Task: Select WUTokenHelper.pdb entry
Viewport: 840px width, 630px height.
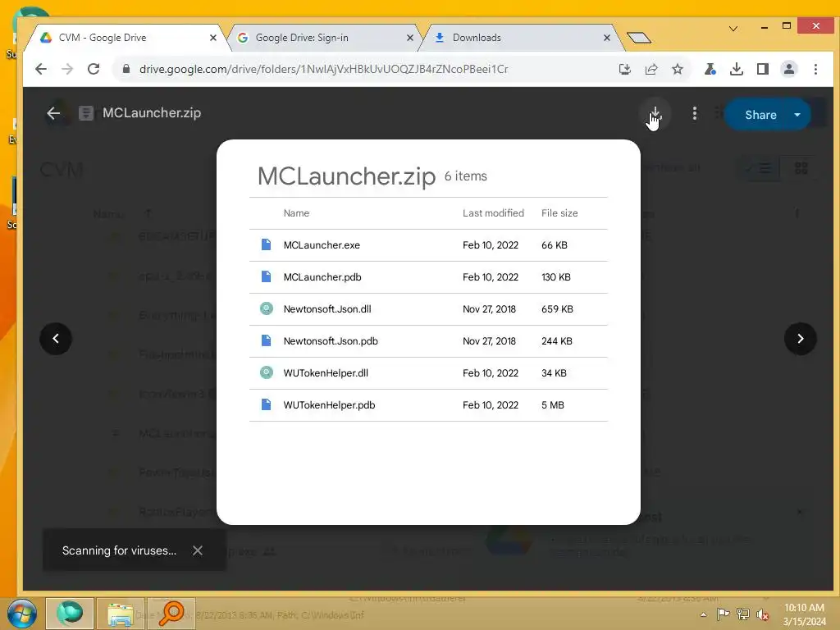Action: click(x=428, y=405)
